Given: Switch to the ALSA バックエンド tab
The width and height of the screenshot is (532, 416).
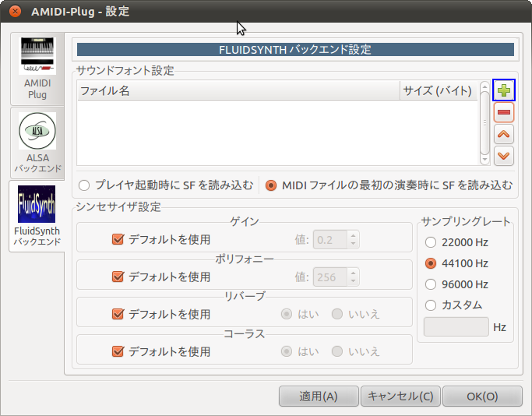Looking at the screenshot, I should pyautogui.click(x=37, y=143).
